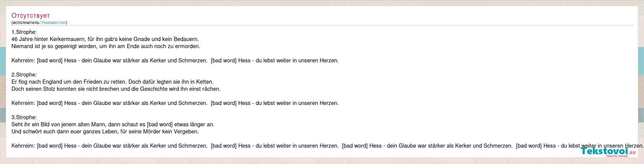
Task: Click the line starting with '46 Jahre'
Action: coord(105,39)
